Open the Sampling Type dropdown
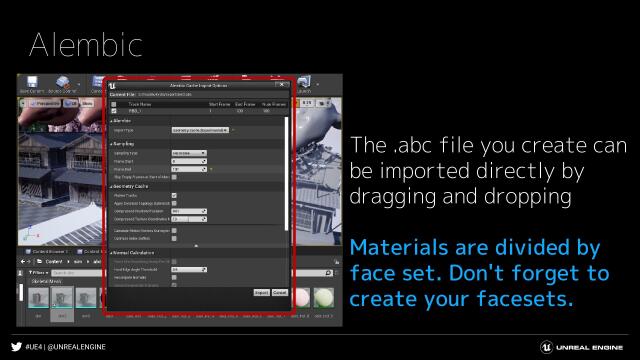 pos(189,153)
